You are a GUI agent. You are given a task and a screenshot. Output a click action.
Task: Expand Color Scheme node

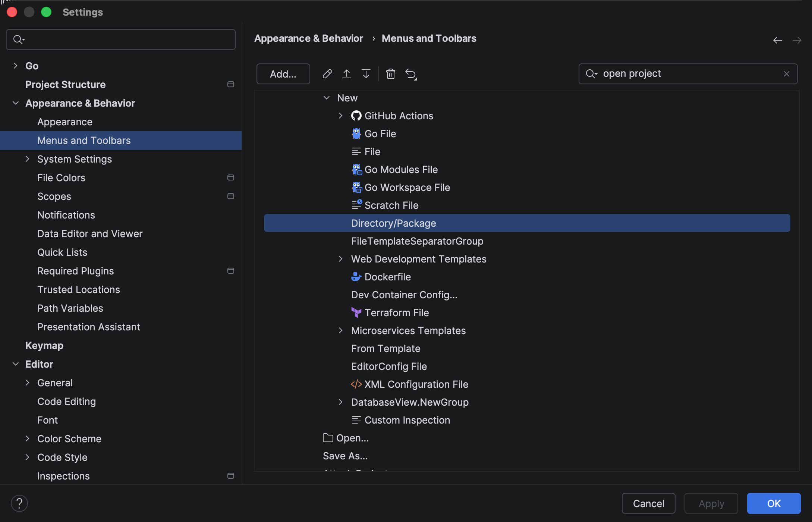(x=27, y=438)
